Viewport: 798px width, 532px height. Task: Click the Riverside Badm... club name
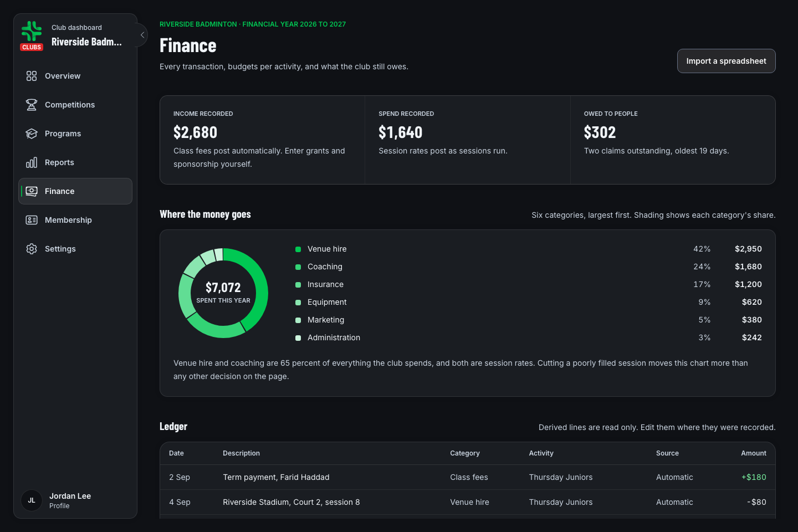click(x=86, y=42)
